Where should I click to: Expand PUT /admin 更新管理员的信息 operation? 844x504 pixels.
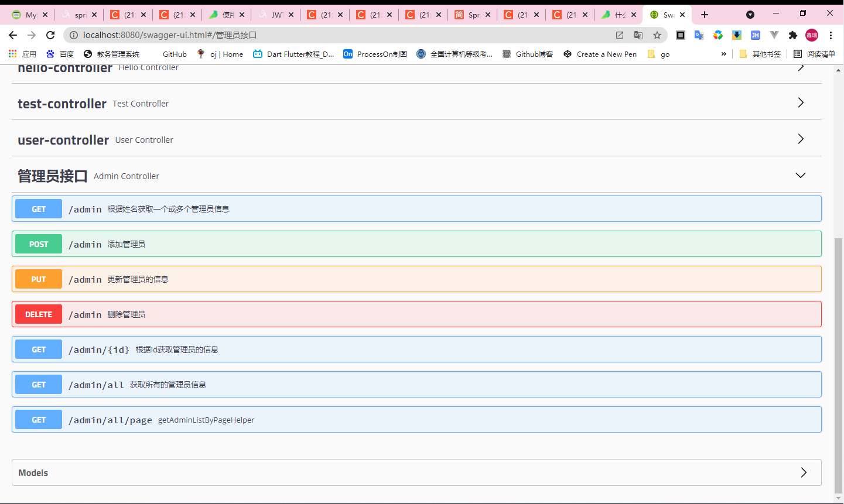pos(416,279)
